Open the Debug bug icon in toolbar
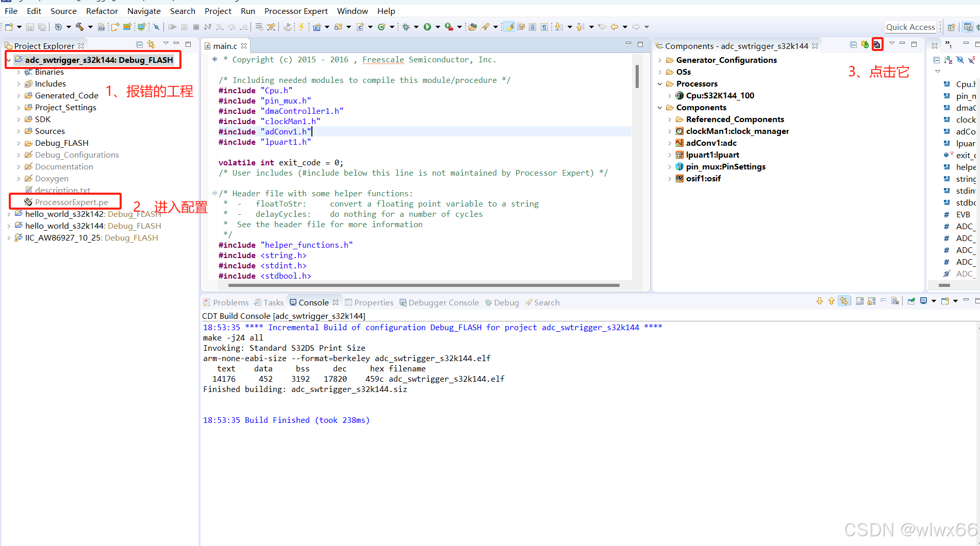The width and height of the screenshot is (980, 546). [407, 26]
